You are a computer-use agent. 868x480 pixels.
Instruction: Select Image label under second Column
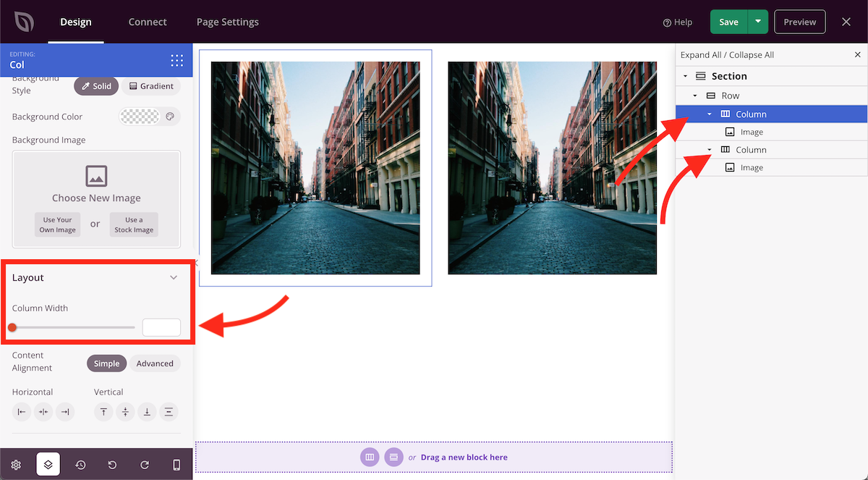coord(752,167)
